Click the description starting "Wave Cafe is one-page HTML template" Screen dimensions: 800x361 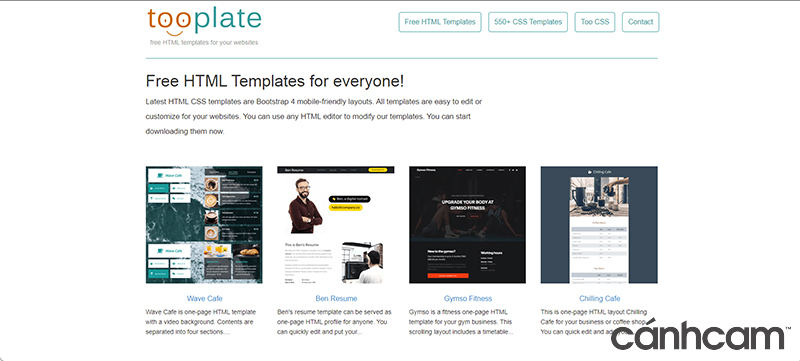(x=201, y=322)
